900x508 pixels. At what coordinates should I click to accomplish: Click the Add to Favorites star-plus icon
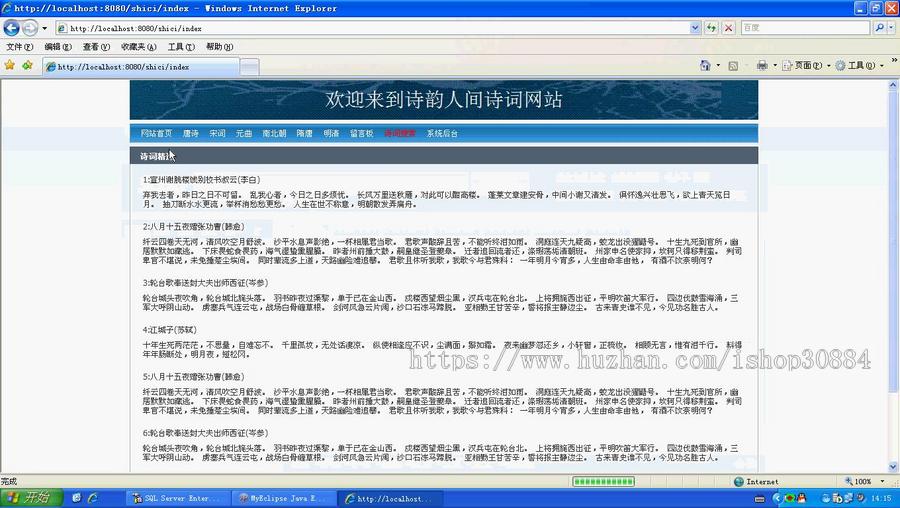click(27, 65)
